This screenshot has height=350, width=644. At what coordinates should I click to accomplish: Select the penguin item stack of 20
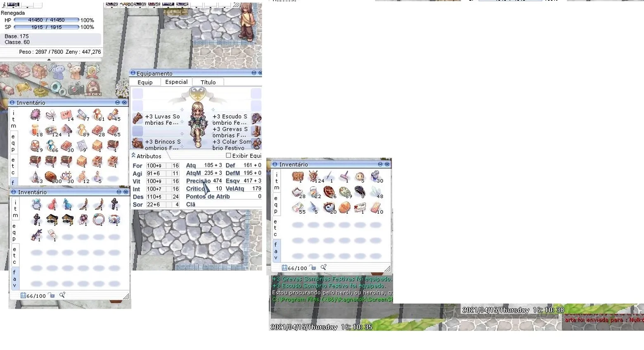[329, 208]
